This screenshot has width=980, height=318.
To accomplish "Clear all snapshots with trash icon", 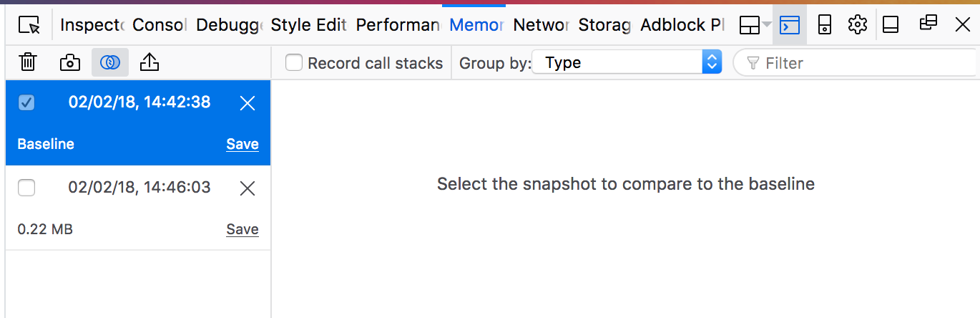I will click(28, 63).
